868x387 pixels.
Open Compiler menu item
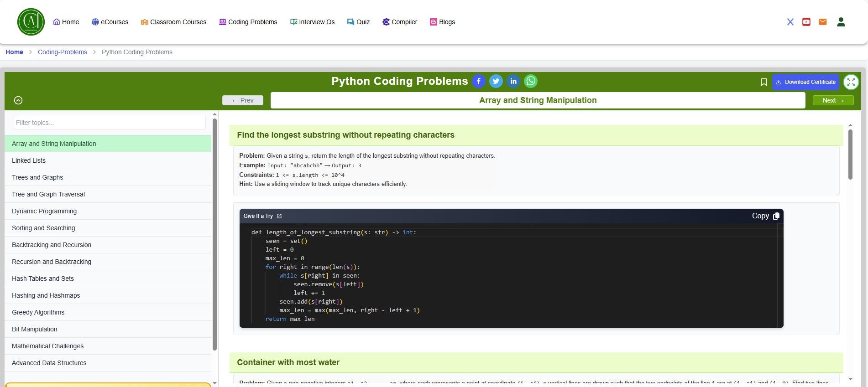coord(400,22)
